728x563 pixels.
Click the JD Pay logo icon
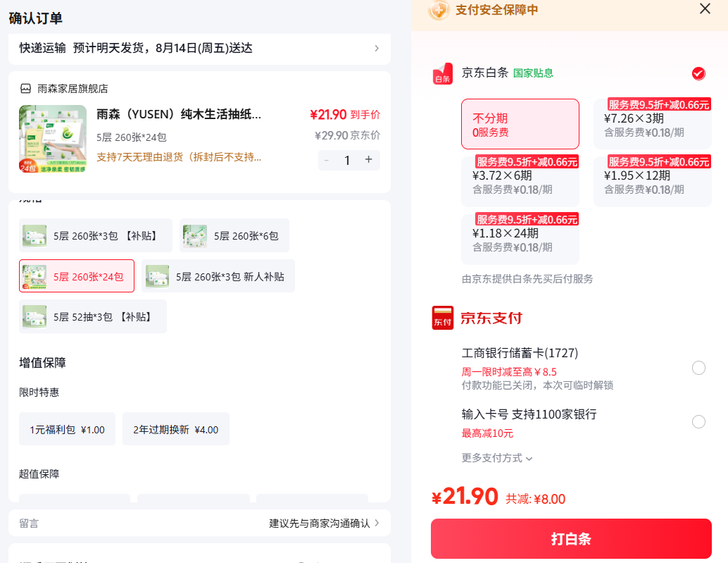[x=442, y=318]
